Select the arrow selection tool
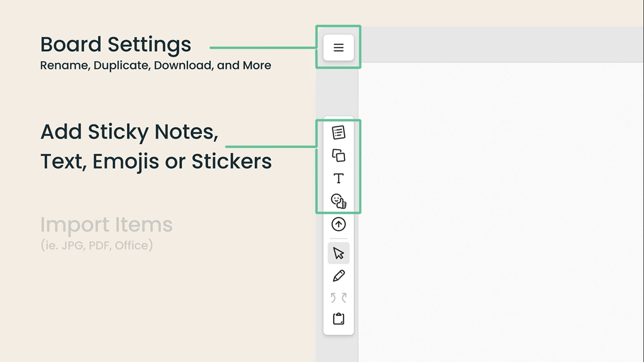This screenshot has width=644, height=362. click(x=338, y=253)
